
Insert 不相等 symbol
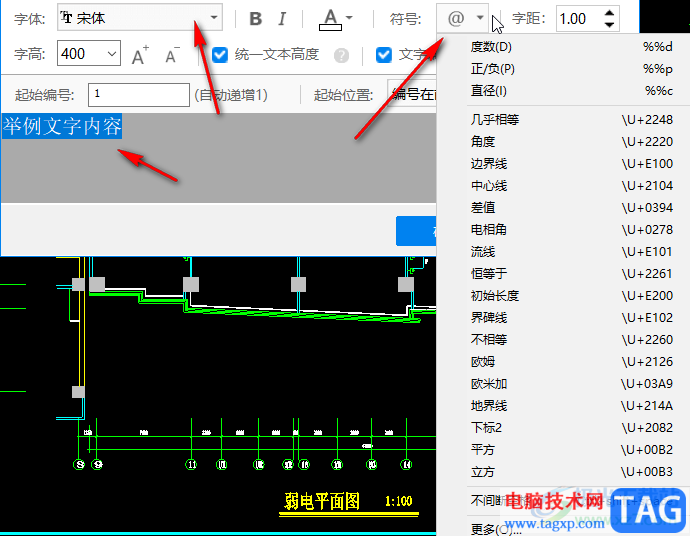pyautogui.click(x=571, y=340)
